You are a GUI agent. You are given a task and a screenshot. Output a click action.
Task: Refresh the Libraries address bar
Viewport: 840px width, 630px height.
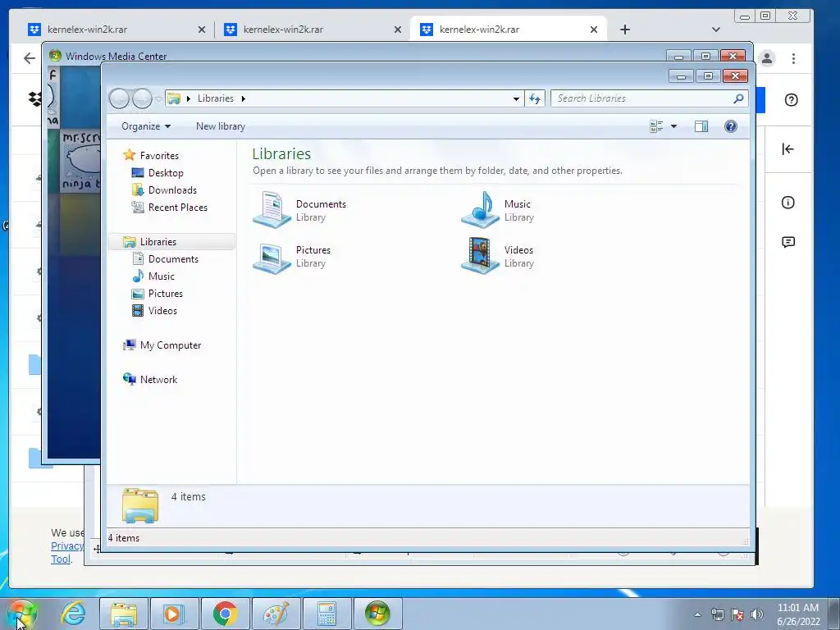535,98
